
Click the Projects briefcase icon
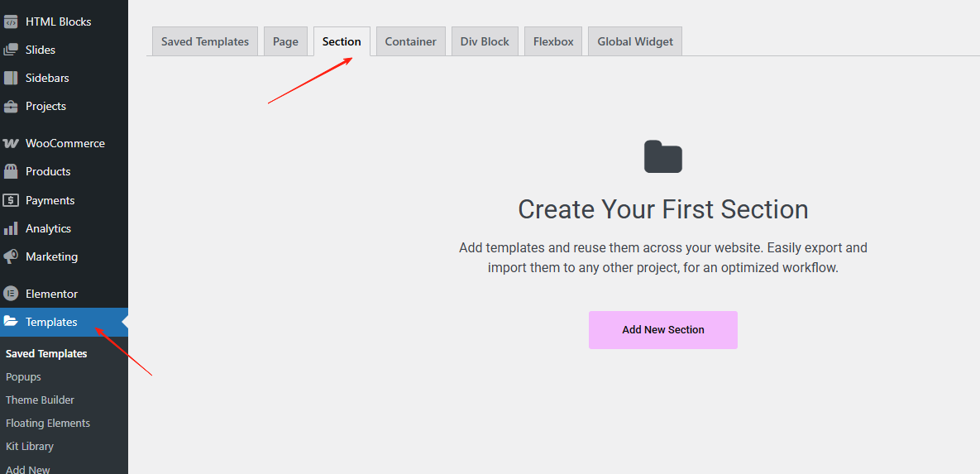tap(11, 106)
